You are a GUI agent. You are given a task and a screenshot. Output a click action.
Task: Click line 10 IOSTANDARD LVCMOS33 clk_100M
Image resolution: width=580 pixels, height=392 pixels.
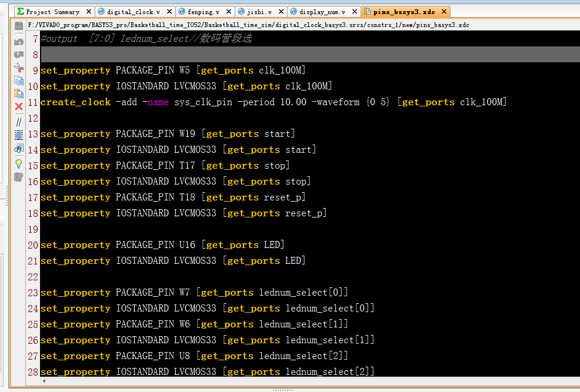pyautogui.click(x=186, y=86)
